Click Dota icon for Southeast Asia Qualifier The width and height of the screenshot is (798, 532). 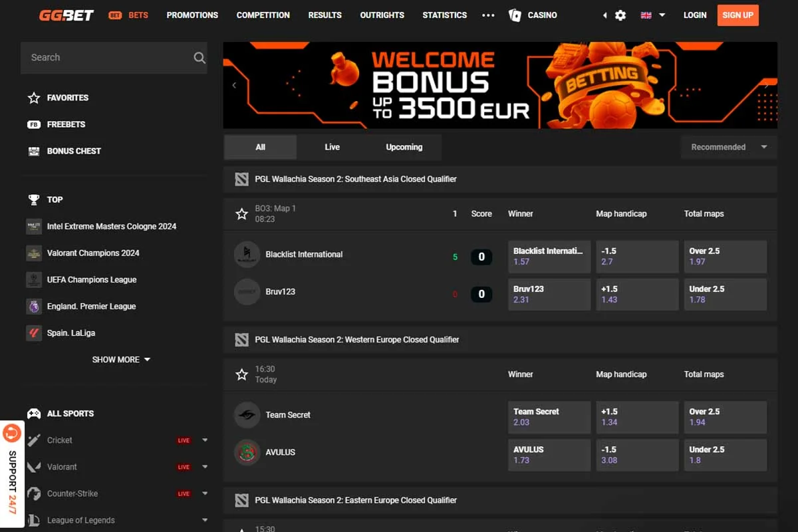241,179
